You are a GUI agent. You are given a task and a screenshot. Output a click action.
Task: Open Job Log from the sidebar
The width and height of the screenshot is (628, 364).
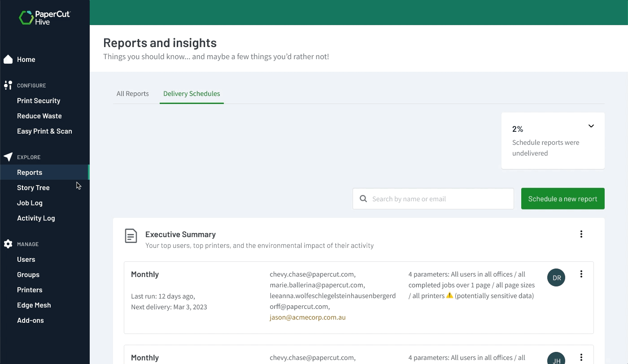30,203
